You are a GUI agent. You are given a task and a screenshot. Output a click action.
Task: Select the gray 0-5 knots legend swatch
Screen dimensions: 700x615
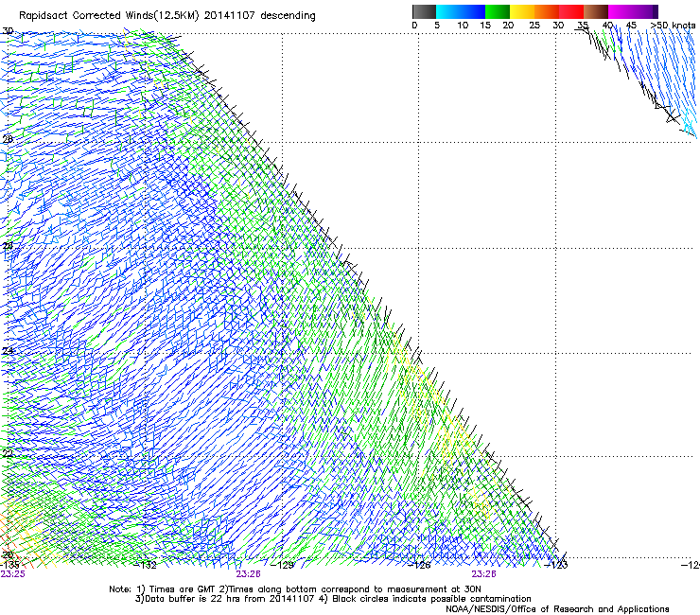[424, 11]
